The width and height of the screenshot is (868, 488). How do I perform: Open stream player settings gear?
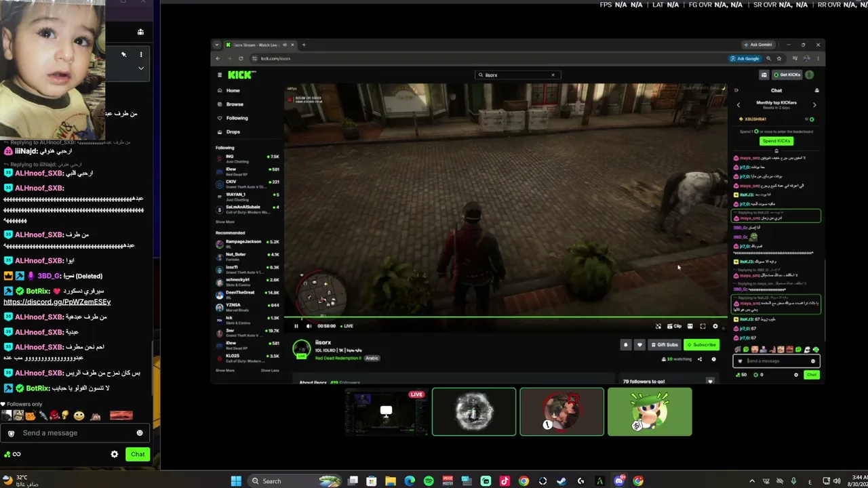click(715, 326)
